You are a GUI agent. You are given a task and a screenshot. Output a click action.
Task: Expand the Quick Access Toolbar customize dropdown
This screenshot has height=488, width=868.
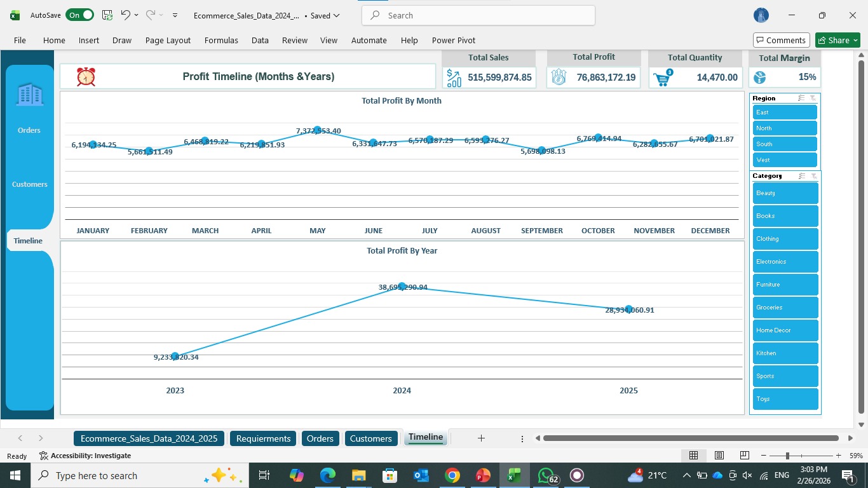tap(175, 15)
